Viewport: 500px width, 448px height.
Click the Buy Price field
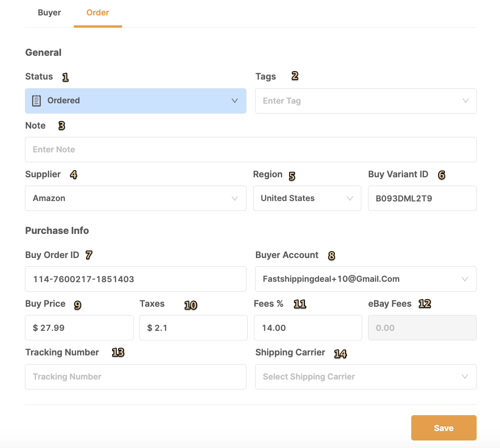79,328
